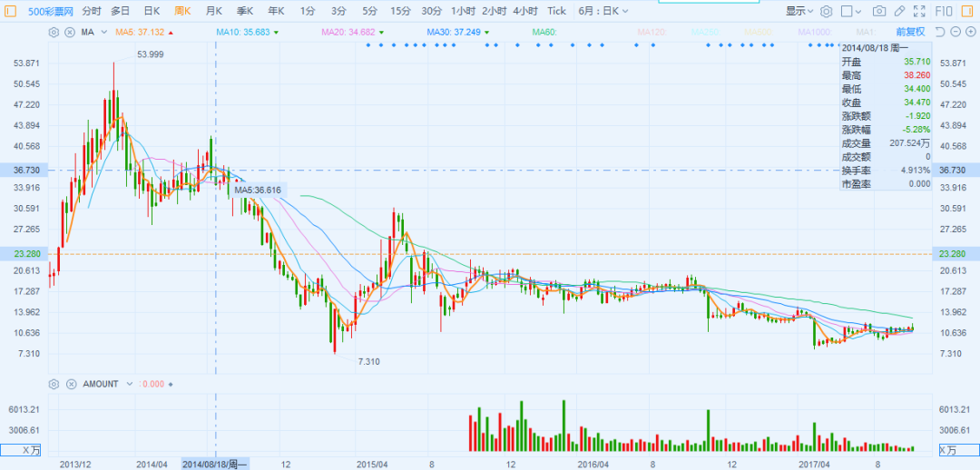This screenshot has width=980, height=470.
Task: Zoom in chart with plus icon
Action: click(x=969, y=32)
